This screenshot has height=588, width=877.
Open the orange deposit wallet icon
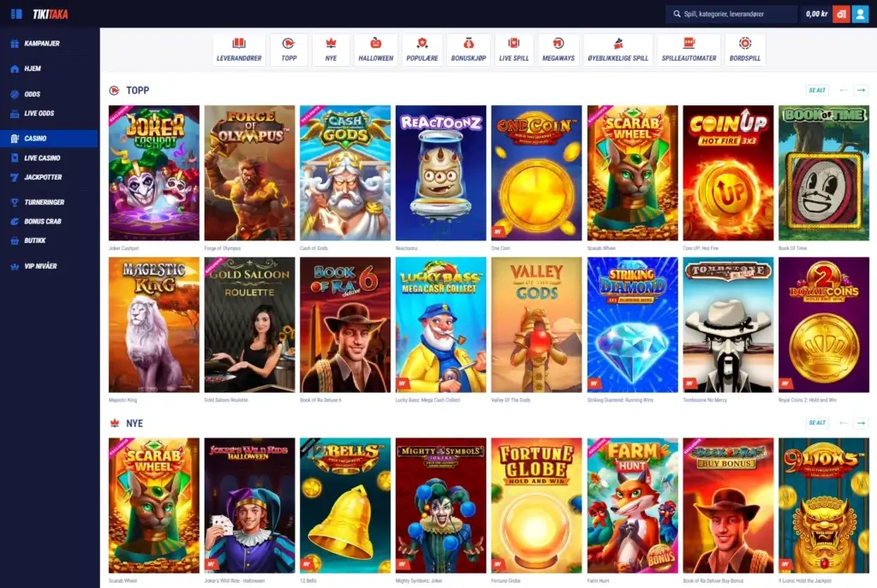[x=841, y=14]
